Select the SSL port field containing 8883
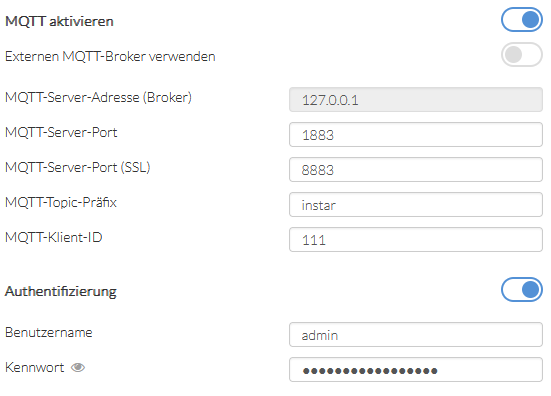Image resolution: width=551 pixels, height=396 pixels. tap(416, 170)
